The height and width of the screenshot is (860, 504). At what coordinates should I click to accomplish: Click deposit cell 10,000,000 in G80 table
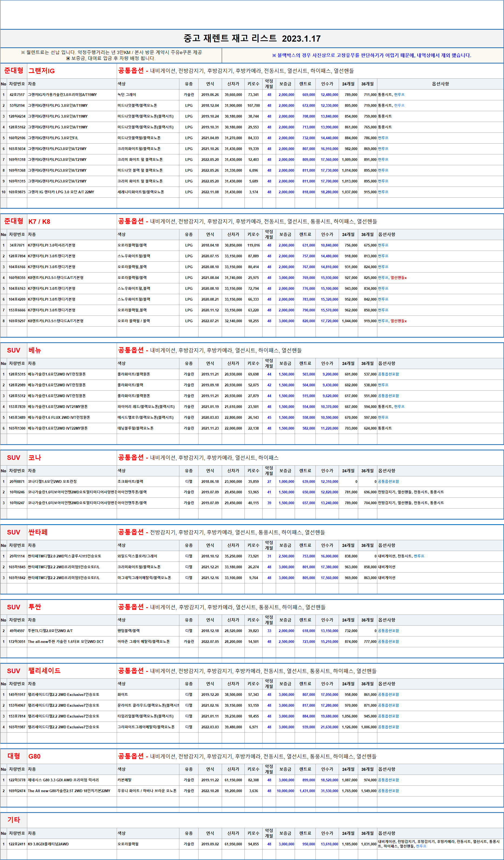(285, 791)
